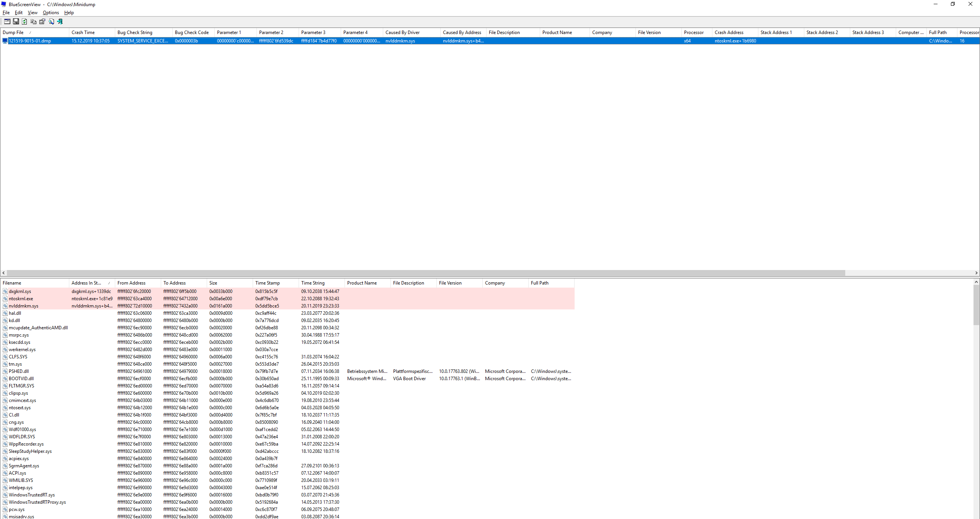Open the View menu

(33, 13)
